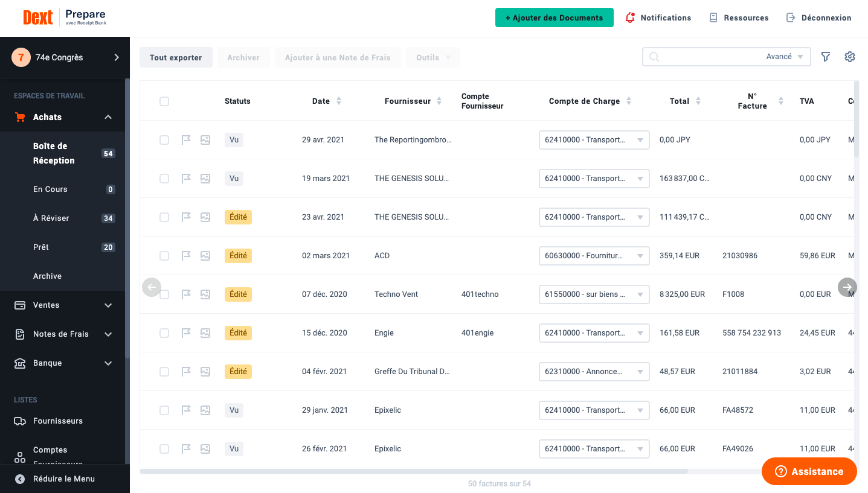Check the checkbox on the Engie row
Image resolution: width=868 pixels, height=493 pixels.
tap(164, 332)
